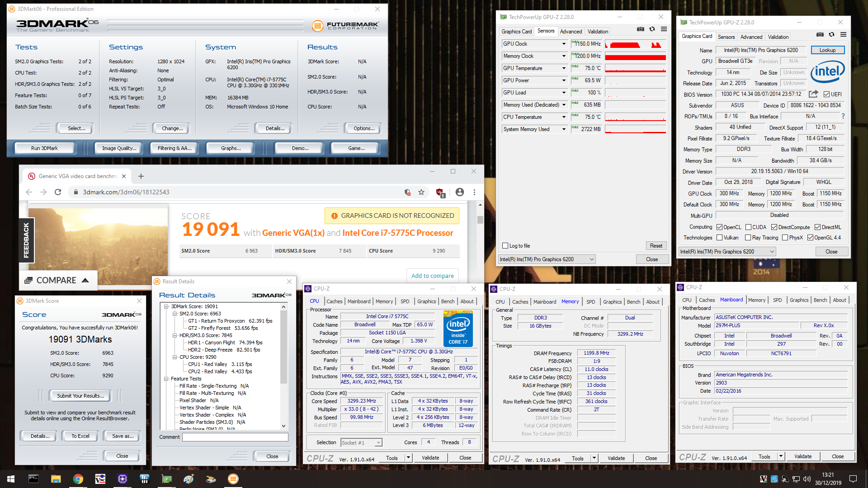868x488 pixels.
Task: Open Tools dropdown arrow in CPU-Z CPU window
Action: pos(408,458)
